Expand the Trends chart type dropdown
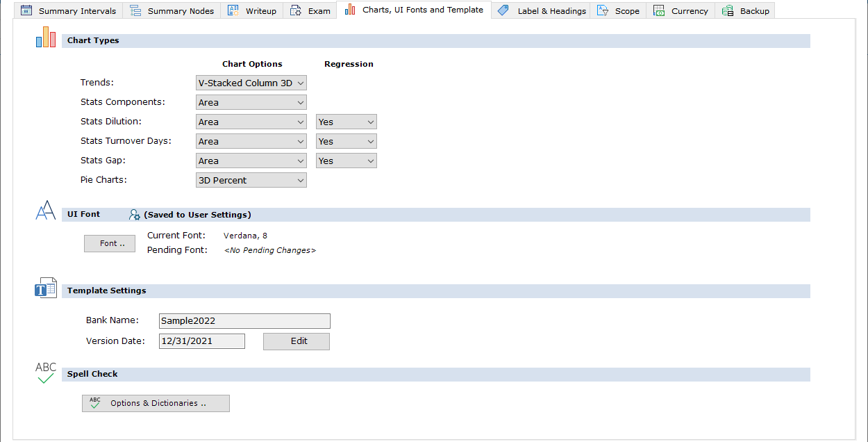 coord(251,83)
